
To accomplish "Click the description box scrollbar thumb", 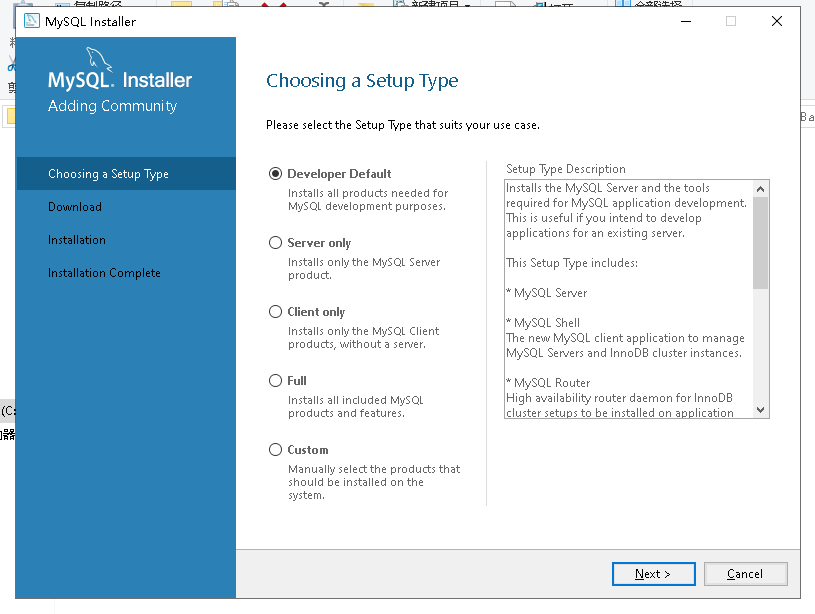I will 760,243.
